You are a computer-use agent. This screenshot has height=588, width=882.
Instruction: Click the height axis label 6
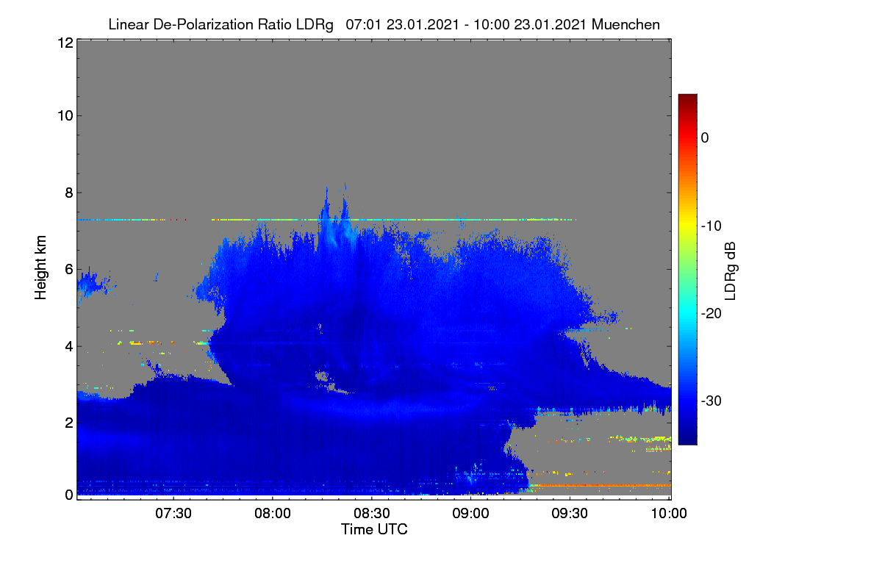pyautogui.click(x=68, y=269)
